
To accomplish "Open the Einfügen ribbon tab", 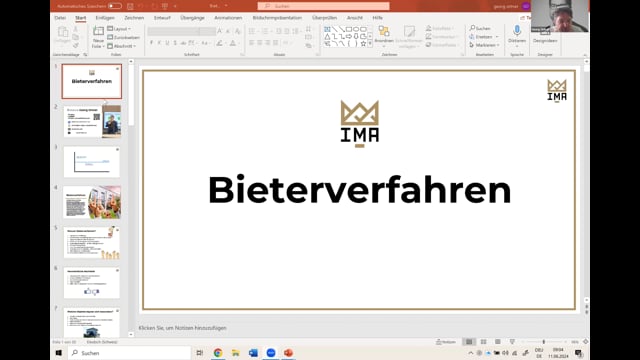I will pyautogui.click(x=105, y=18).
